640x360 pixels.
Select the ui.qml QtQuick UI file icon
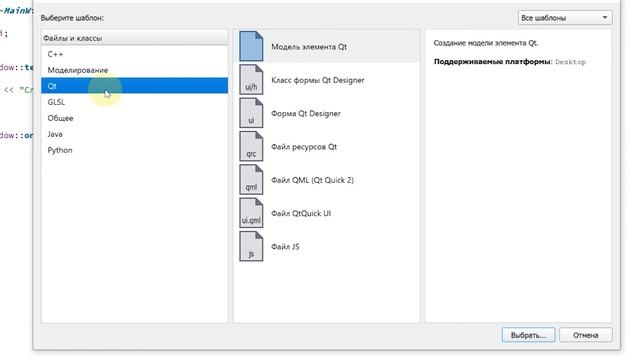coord(251,213)
